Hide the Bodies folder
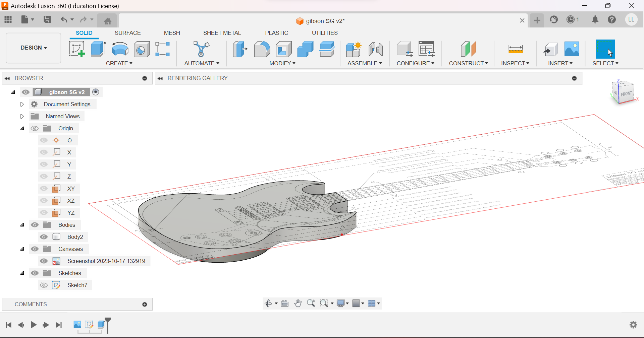 tap(35, 225)
